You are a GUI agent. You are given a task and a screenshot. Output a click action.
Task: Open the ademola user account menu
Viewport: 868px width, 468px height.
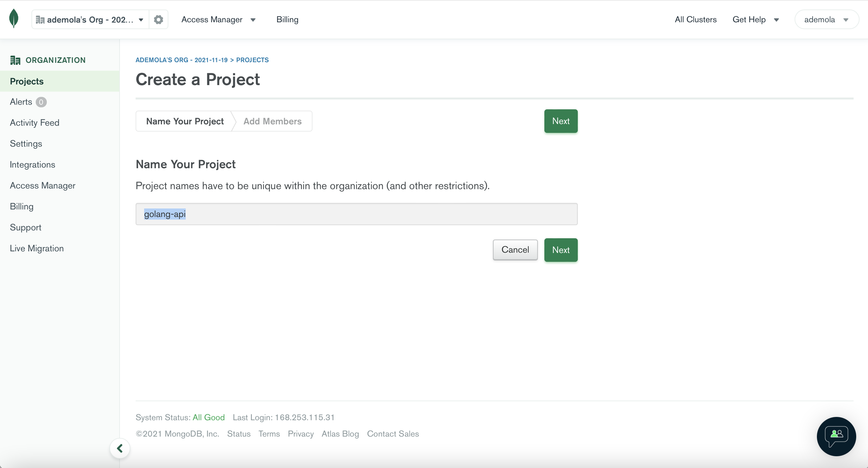pos(826,20)
